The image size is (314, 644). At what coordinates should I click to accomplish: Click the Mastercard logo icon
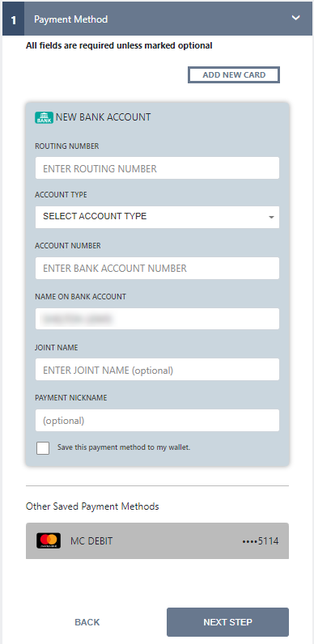[x=49, y=541]
